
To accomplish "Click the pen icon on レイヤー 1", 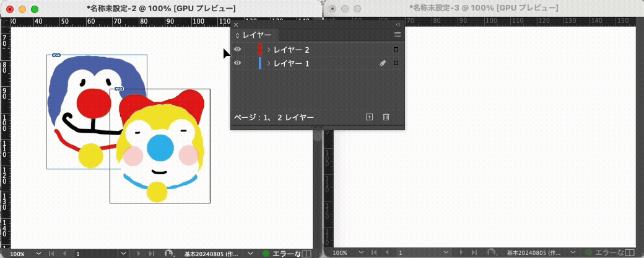I will click(383, 63).
